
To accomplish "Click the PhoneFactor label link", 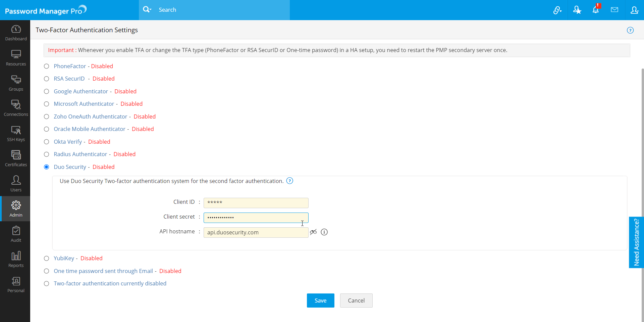I will pos(70,66).
